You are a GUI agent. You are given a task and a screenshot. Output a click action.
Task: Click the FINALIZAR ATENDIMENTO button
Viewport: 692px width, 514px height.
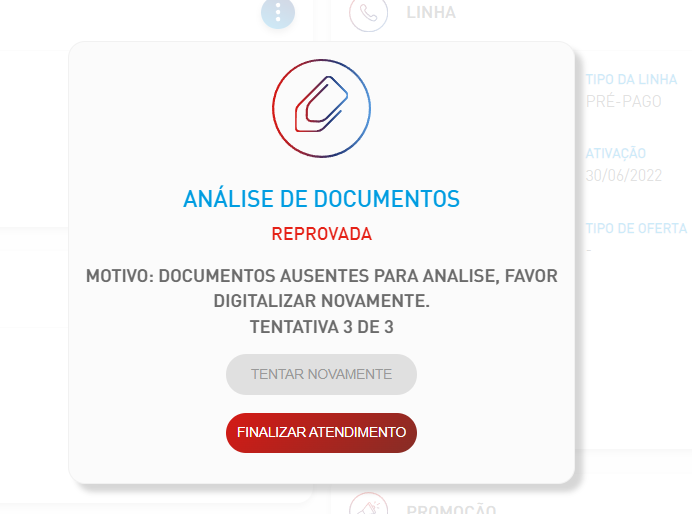tap(321, 433)
